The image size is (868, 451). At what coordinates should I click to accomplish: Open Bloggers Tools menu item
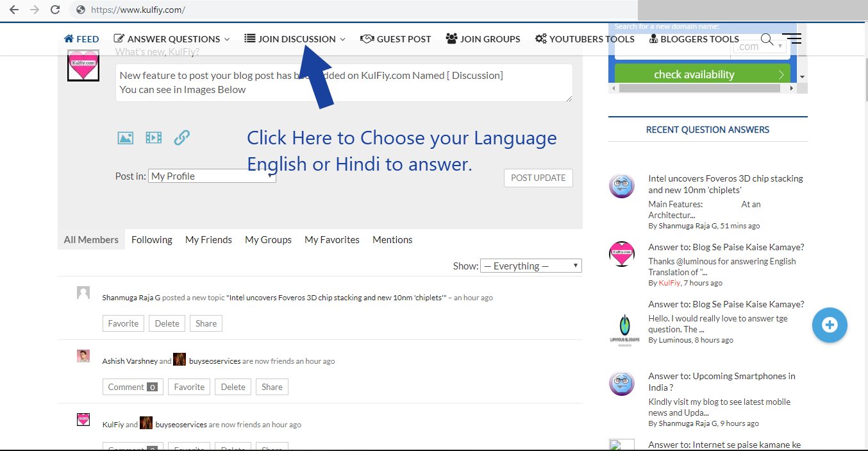[694, 39]
